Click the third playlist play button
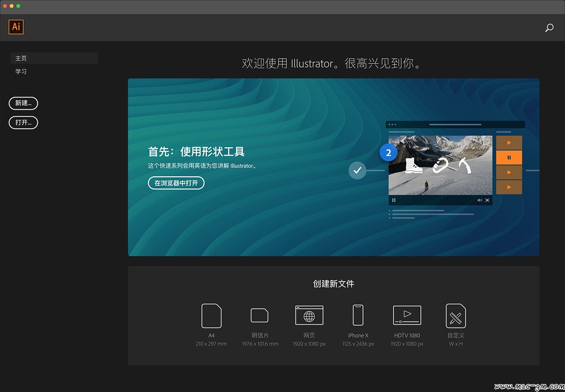This screenshot has height=392, width=565. (x=509, y=172)
